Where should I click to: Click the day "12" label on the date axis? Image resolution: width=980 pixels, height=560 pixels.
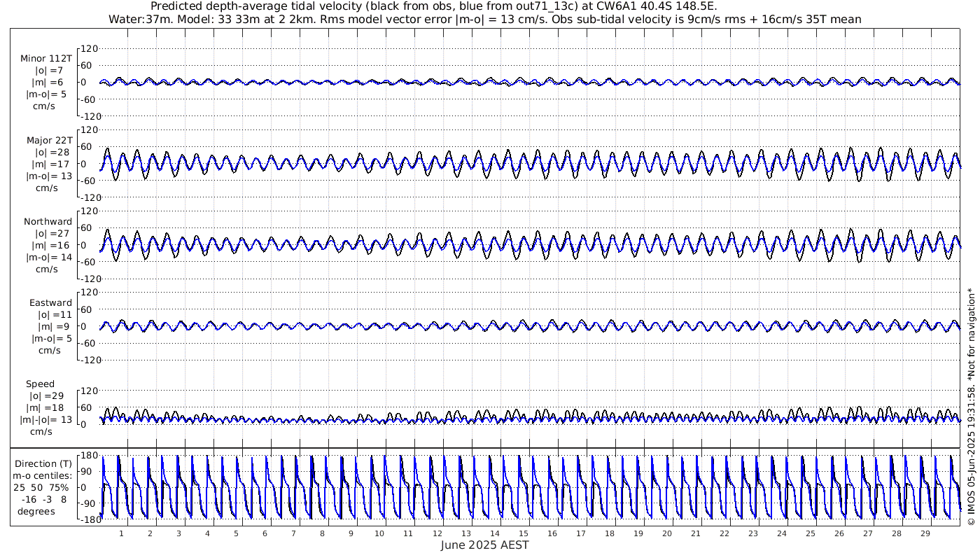(x=437, y=533)
